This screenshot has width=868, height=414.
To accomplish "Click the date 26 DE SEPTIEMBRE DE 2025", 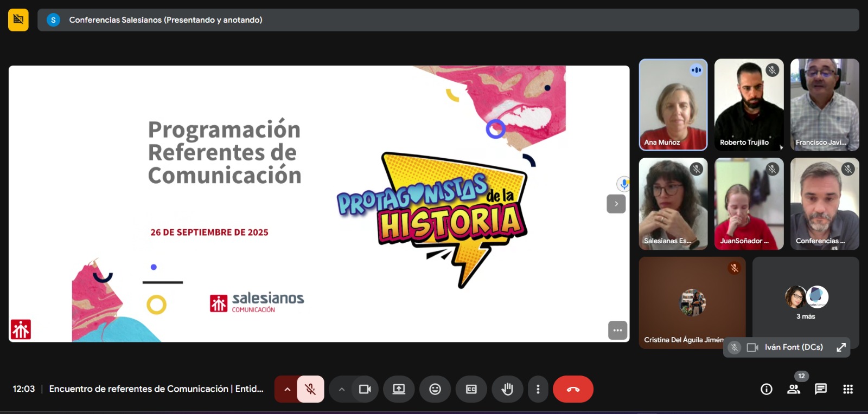I will tap(209, 232).
